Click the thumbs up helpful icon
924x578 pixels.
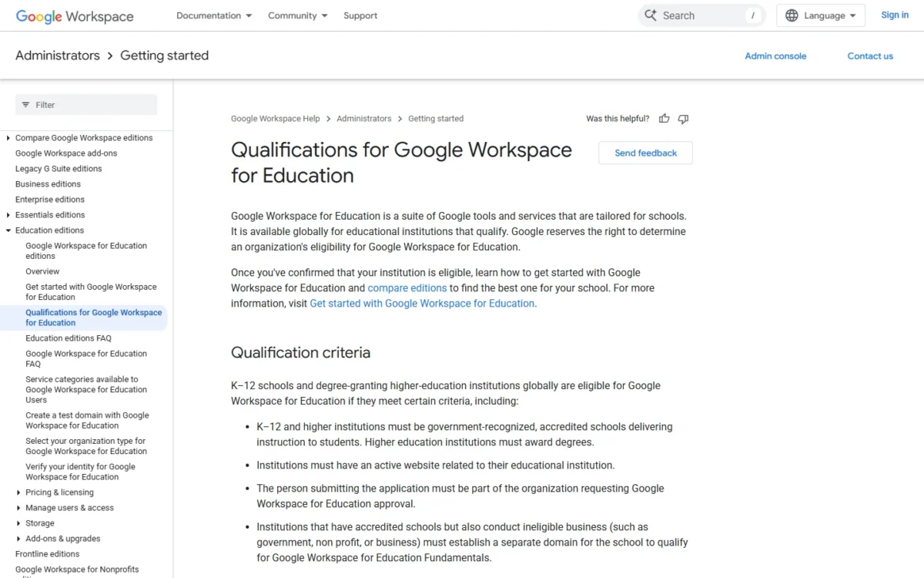point(664,119)
